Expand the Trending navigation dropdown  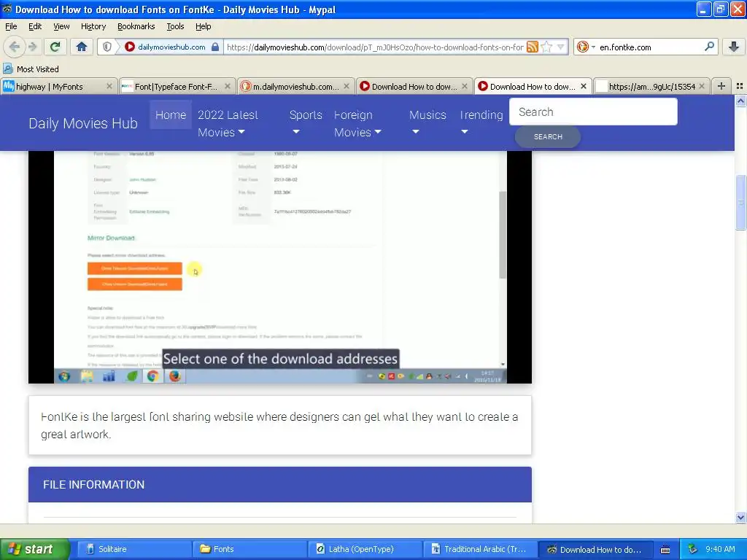pyautogui.click(x=481, y=122)
